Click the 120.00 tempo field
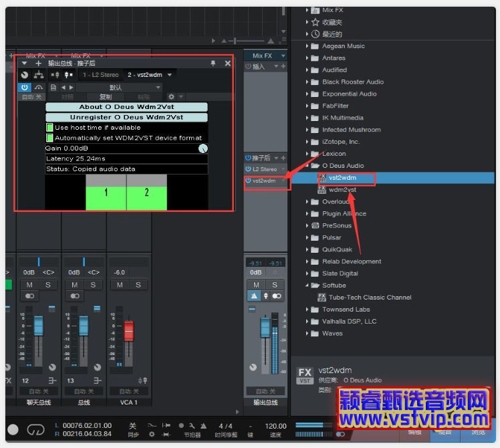 tap(275, 426)
